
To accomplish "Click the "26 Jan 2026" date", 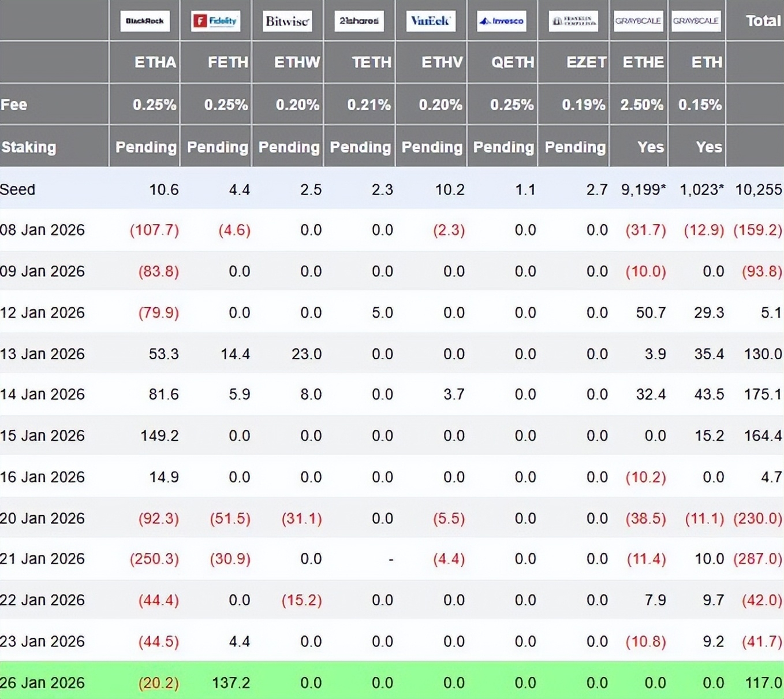I will [43, 683].
